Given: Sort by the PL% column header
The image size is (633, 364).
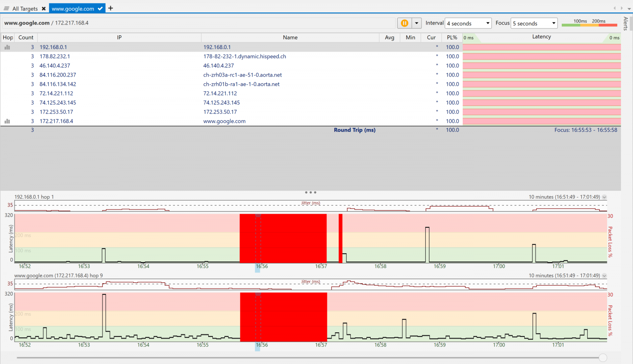Looking at the screenshot, I should click(452, 37).
